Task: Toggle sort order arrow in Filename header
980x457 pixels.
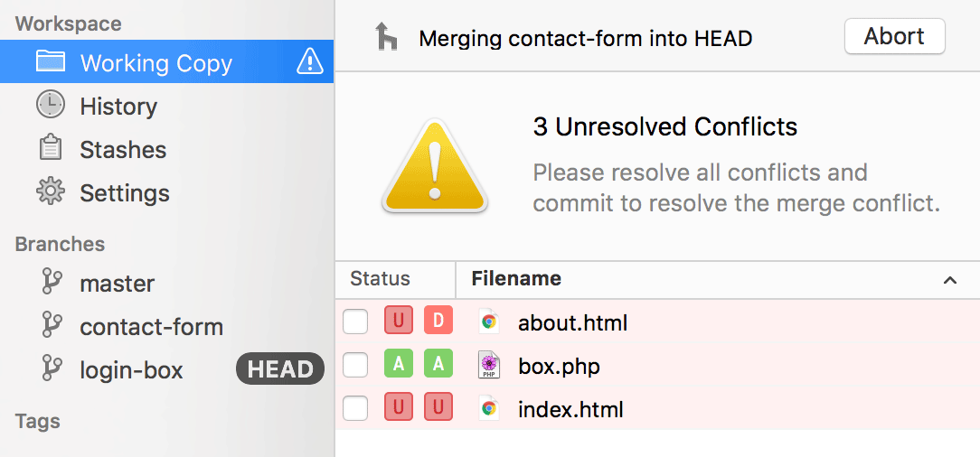Action: click(949, 280)
